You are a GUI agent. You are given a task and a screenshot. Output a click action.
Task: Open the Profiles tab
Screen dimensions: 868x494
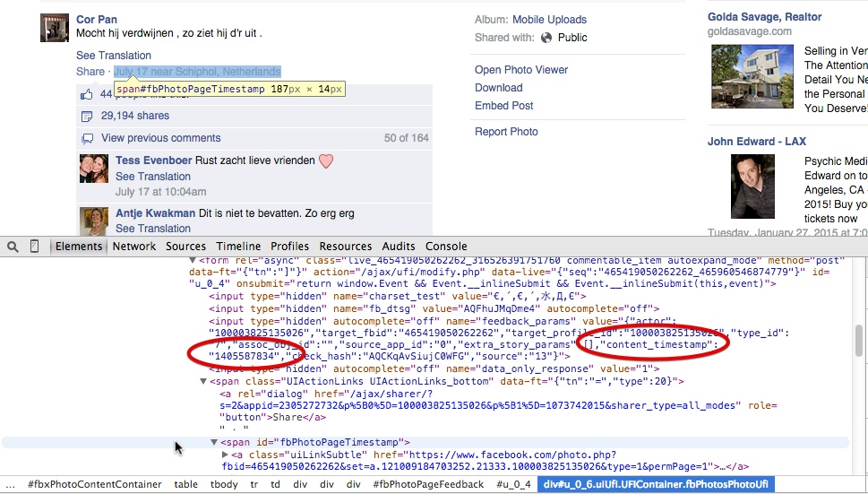289,247
